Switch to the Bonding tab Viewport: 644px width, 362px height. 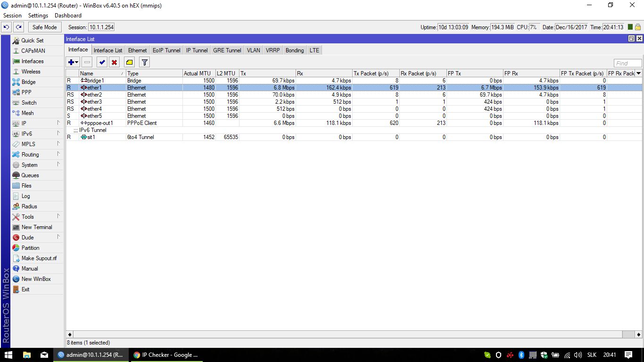pyautogui.click(x=295, y=50)
